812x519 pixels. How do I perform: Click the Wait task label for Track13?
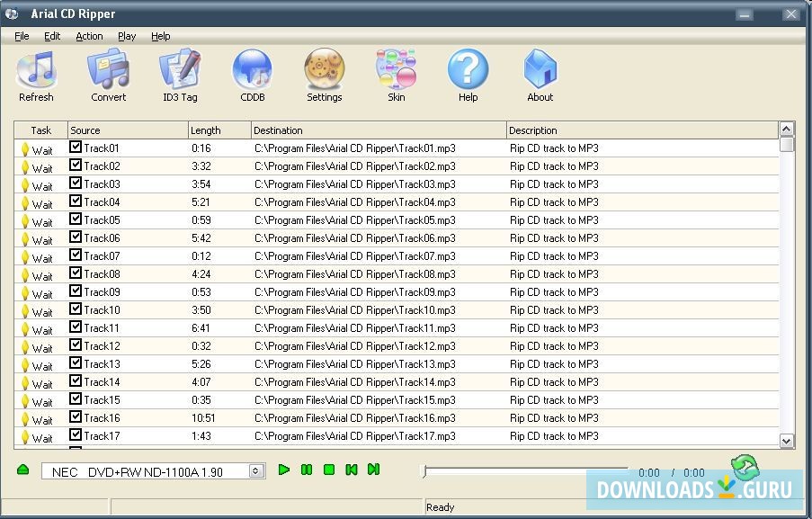pyautogui.click(x=42, y=367)
